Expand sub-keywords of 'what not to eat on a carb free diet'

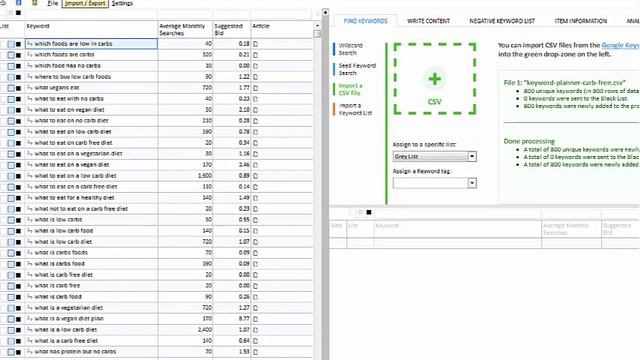click(x=30, y=209)
